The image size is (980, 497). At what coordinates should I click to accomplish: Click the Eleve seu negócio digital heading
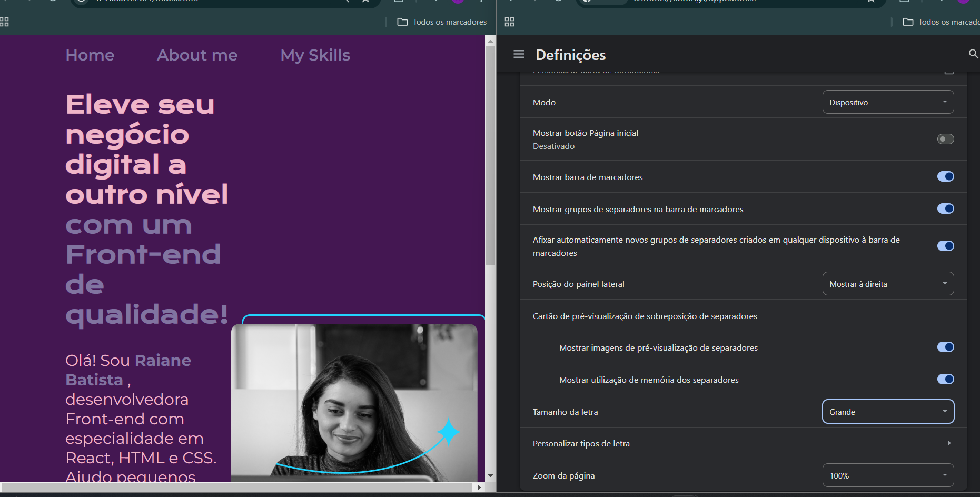pos(147,149)
